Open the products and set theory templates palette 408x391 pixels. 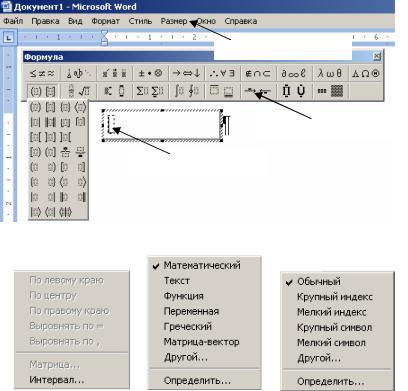294,91
